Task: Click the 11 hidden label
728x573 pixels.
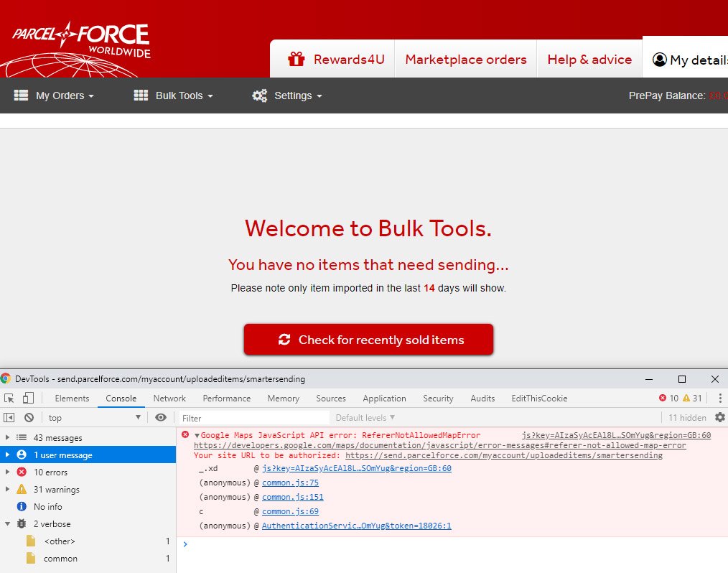Action: click(687, 417)
